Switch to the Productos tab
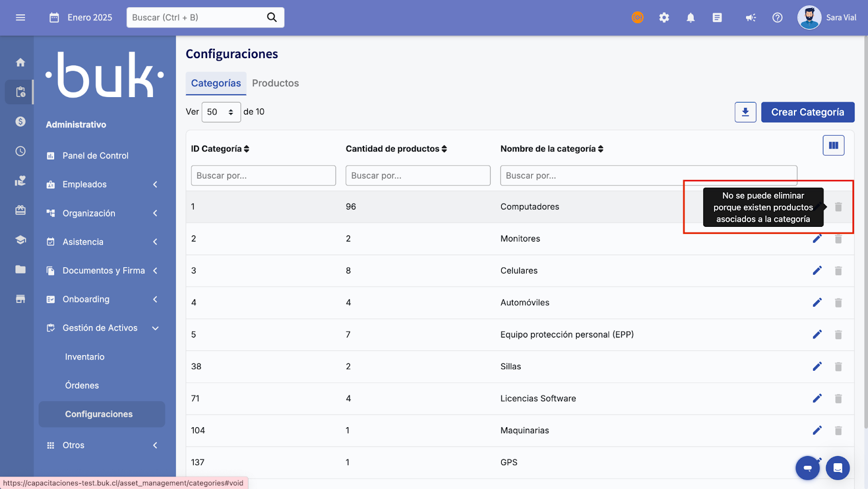 (x=275, y=83)
